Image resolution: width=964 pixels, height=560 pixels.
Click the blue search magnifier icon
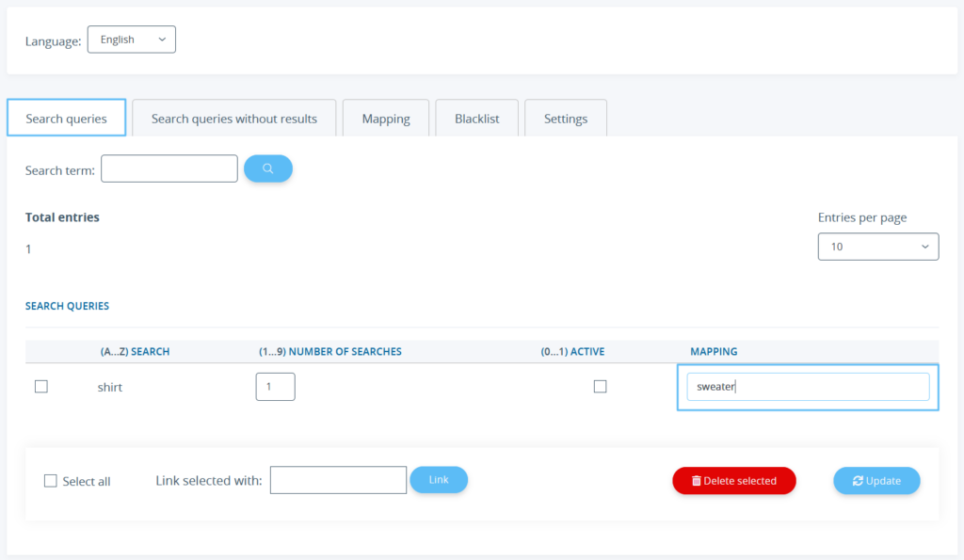point(268,168)
